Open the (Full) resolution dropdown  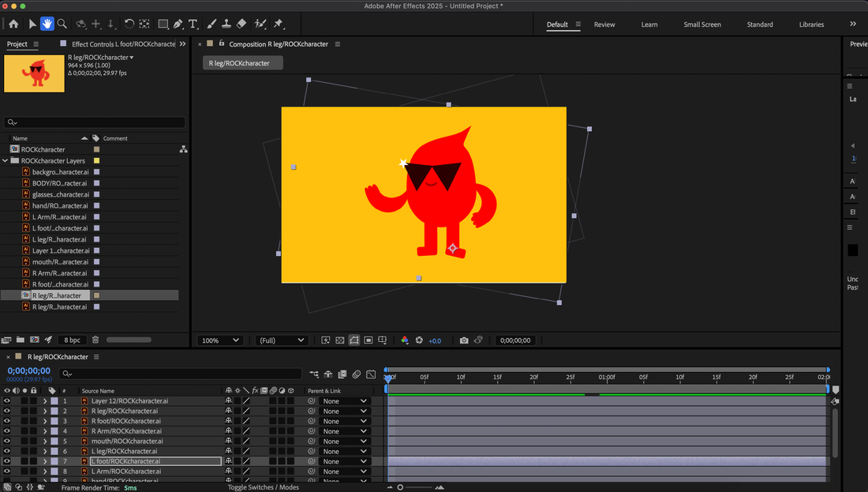click(x=282, y=340)
